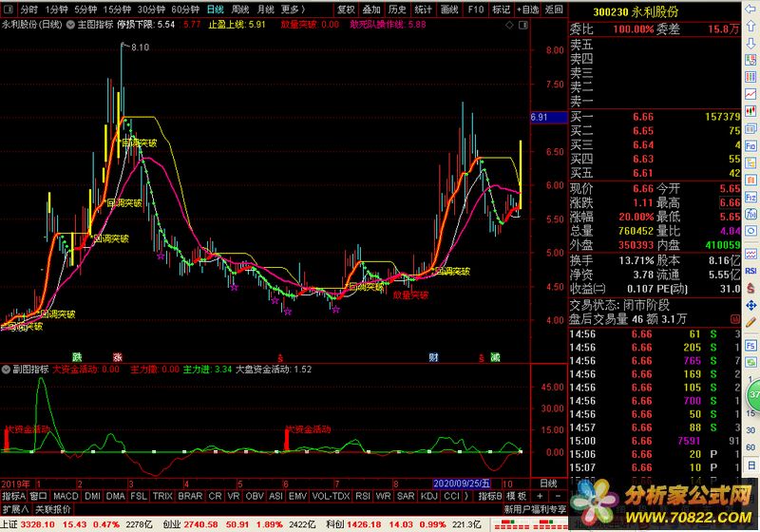This screenshot has width=760, height=532.
Task: Click the red dollar sign icon in sidebar
Action: point(750,288)
